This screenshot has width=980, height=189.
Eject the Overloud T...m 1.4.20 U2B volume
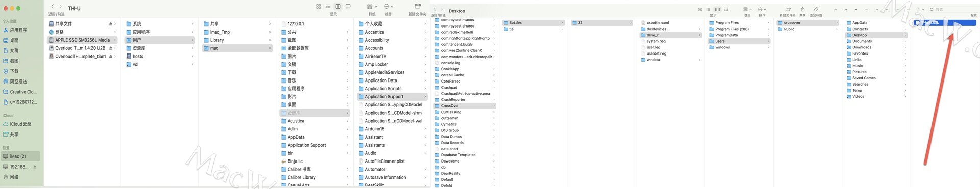point(111,48)
